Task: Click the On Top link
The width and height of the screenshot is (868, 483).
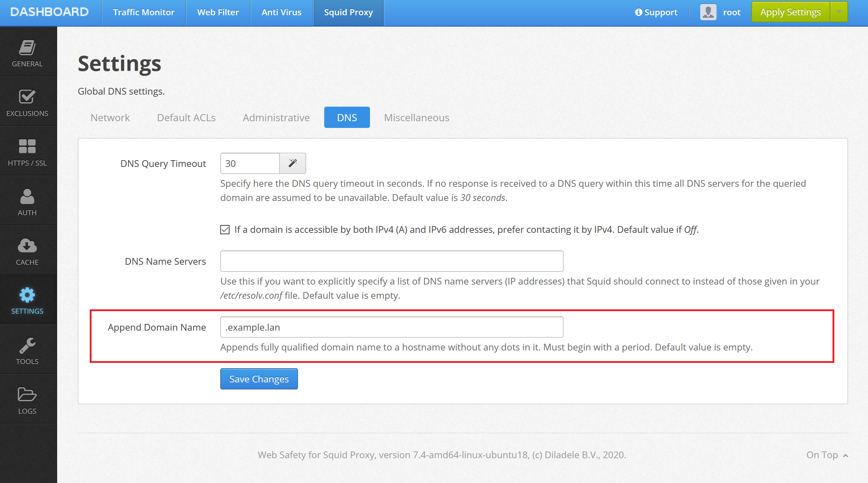Action: (827, 455)
